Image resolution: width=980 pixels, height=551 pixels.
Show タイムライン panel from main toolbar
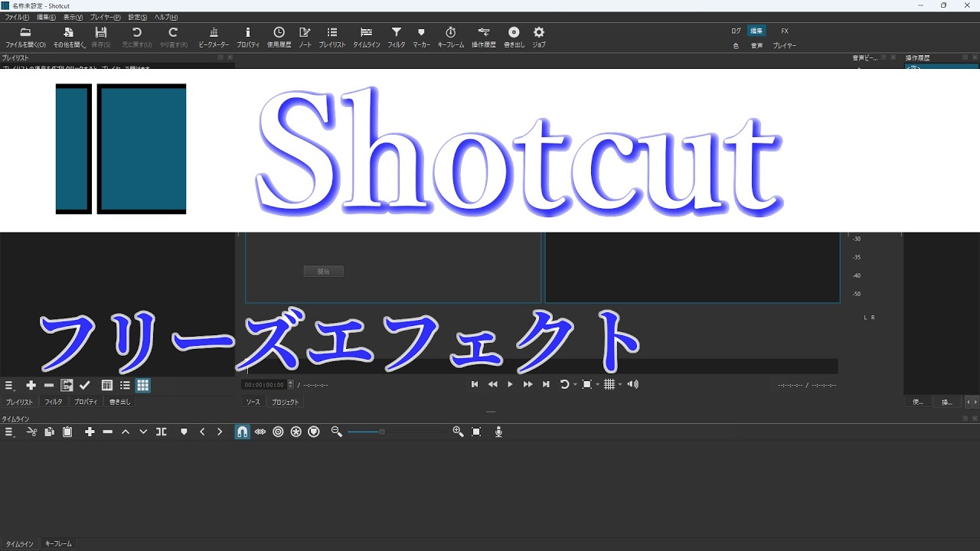click(367, 37)
